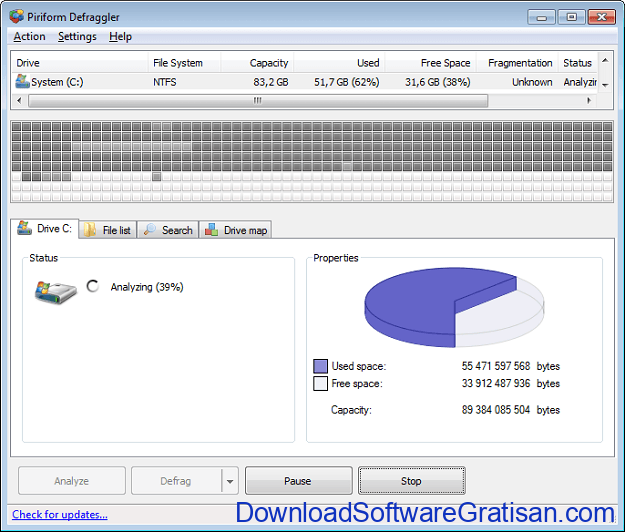Click the Defraggler app icon in title bar
625x532 pixels.
[16, 16]
